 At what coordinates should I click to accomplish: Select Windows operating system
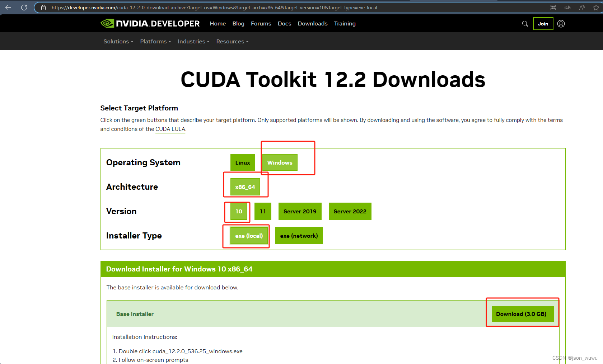pos(280,163)
